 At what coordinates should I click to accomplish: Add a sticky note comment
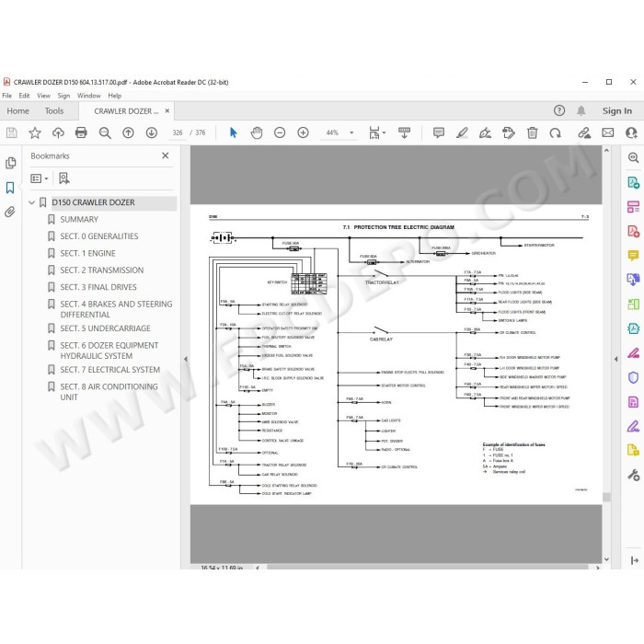[x=439, y=132]
